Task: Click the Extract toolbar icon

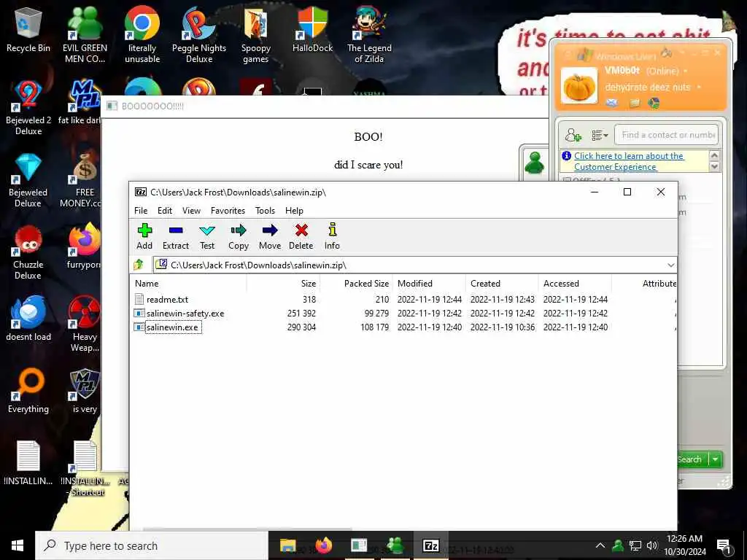Action: tap(176, 236)
